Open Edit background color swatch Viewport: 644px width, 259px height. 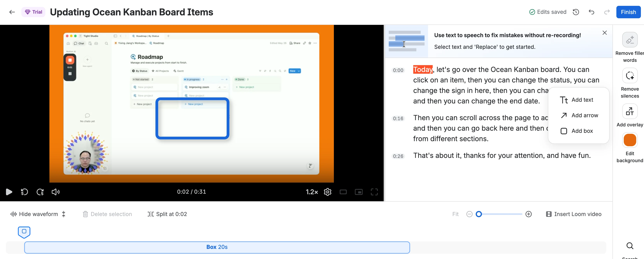click(629, 140)
